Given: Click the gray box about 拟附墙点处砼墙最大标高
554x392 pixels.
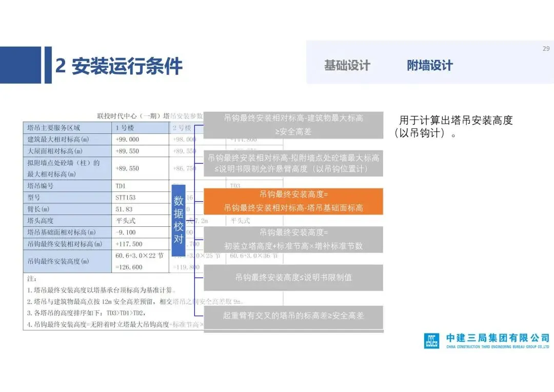Looking at the screenshot, I should click(x=293, y=163).
